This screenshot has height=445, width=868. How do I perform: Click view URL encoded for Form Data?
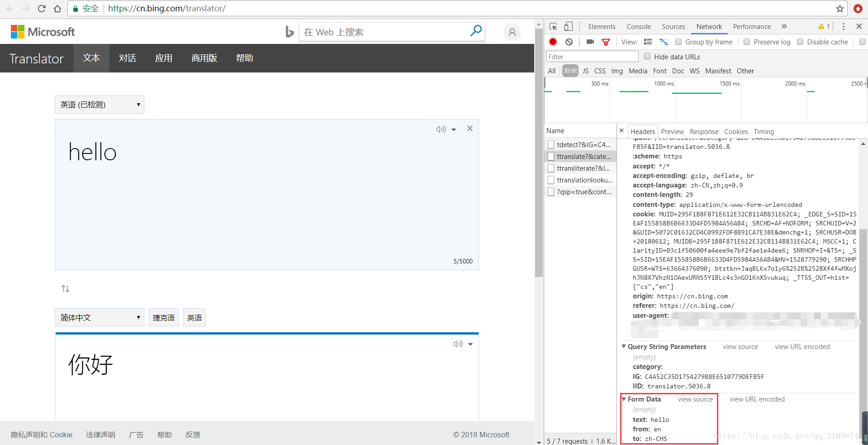757,399
